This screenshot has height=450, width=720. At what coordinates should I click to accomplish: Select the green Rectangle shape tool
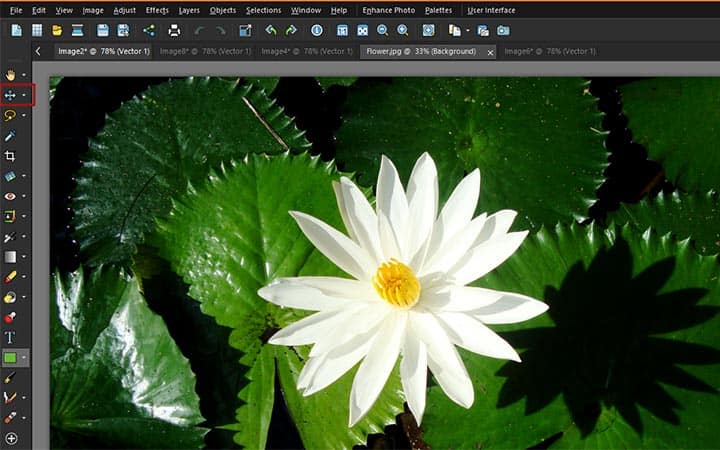tap(10, 357)
